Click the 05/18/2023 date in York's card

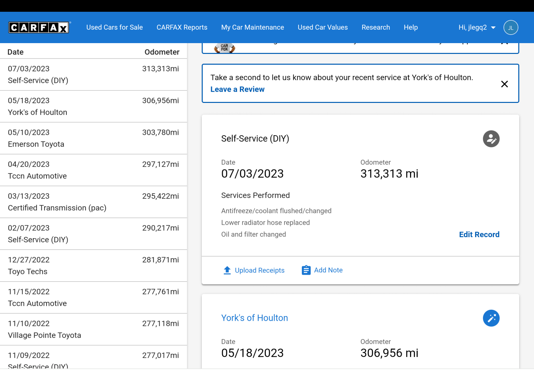[x=252, y=353]
